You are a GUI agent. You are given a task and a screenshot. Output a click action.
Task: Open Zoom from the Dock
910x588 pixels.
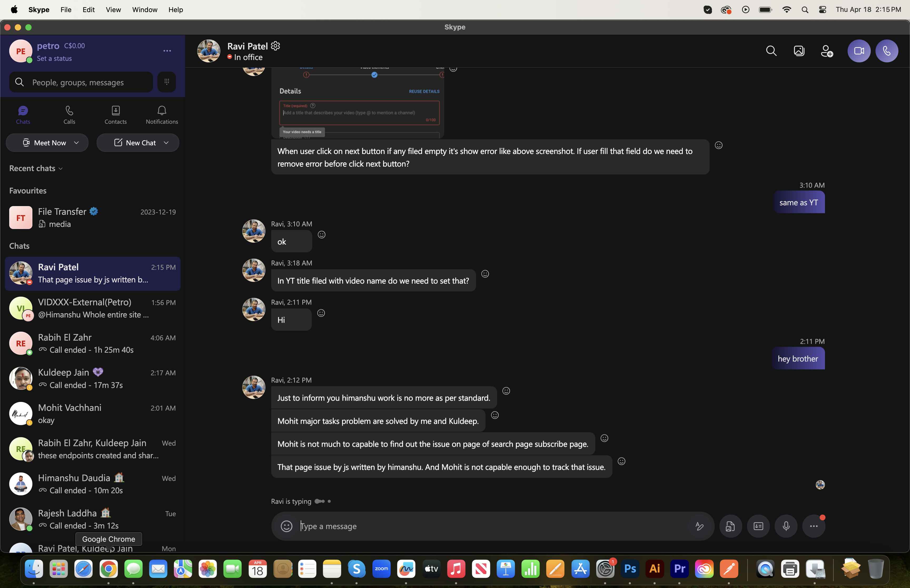pyautogui.click(x=381, y=569)
